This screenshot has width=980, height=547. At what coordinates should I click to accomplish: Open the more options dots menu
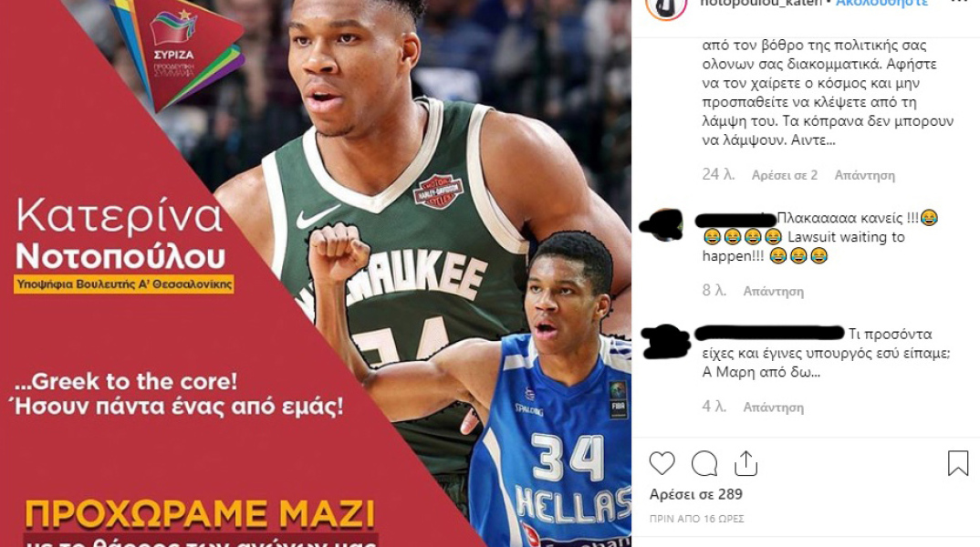click(x=959, y=2)
